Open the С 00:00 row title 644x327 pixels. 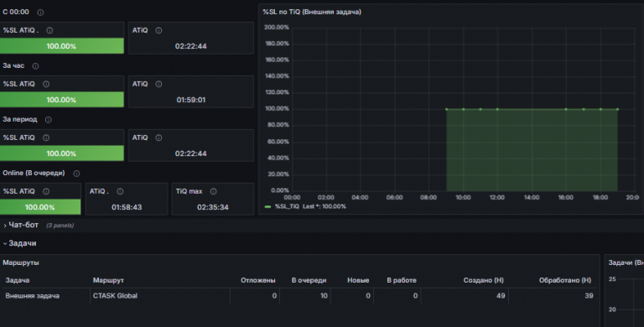point(16,12)
